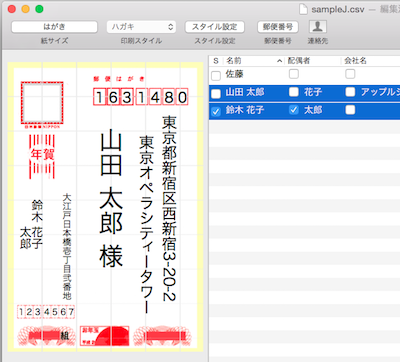The height and width of the screenshot is (362, 400).
Task: Click 東京オペラシティータワー address line on preview
Action: [147, 224]
